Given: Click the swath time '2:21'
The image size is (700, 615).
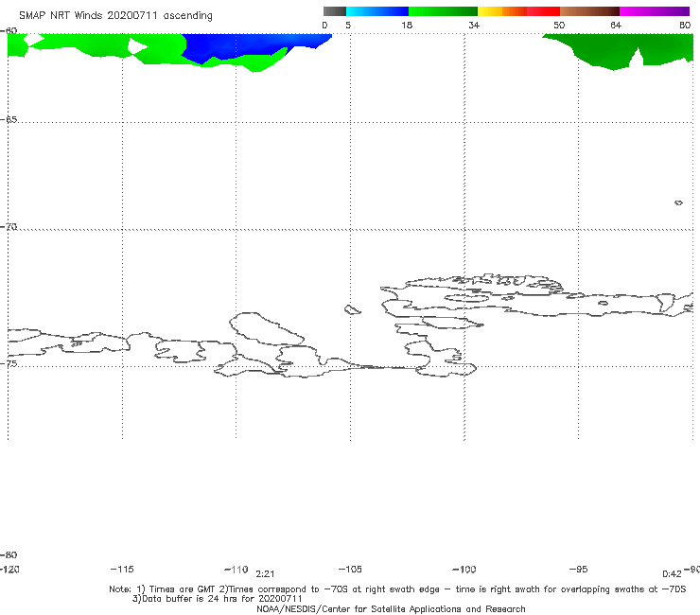Looking at the screenshot, I should [265, 574].
